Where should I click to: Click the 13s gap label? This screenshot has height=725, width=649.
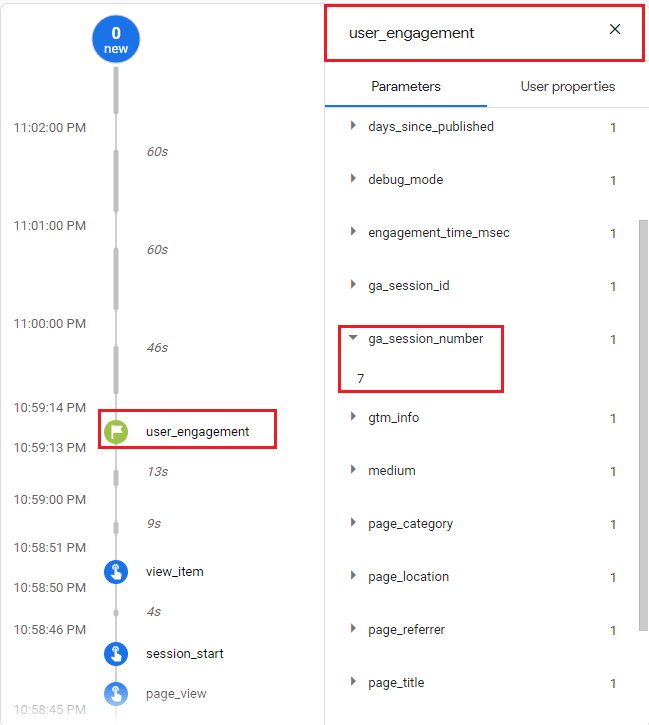[157, 472]
